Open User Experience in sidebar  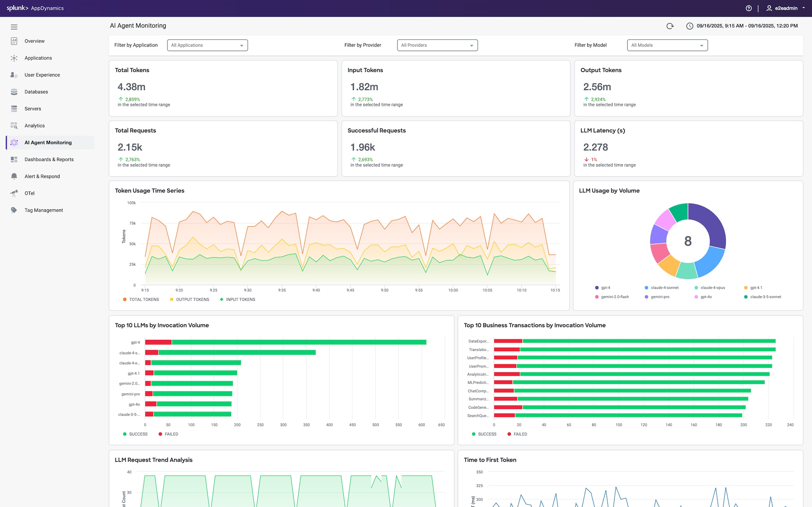pos(42,75)
